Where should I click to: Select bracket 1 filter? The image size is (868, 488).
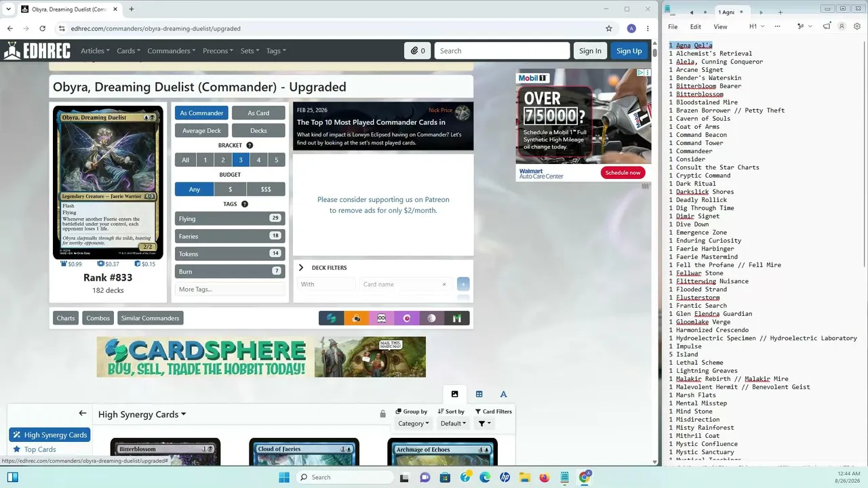pos(205,160)
